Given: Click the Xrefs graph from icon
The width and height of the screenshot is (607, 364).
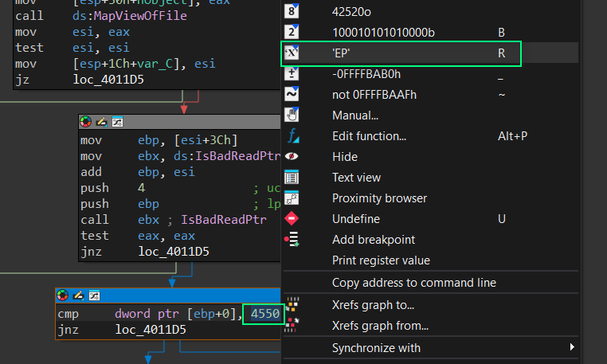Looking at the screenshot, I should point(292,325).
